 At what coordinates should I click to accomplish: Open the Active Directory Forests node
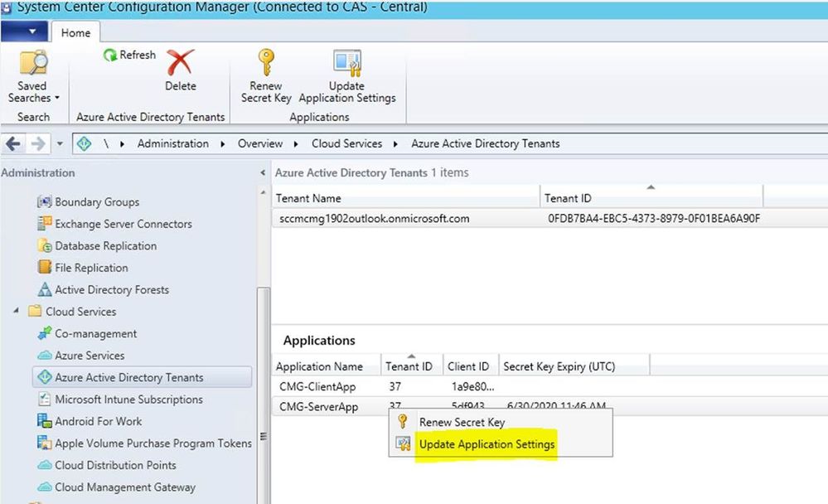coord(112,289)
